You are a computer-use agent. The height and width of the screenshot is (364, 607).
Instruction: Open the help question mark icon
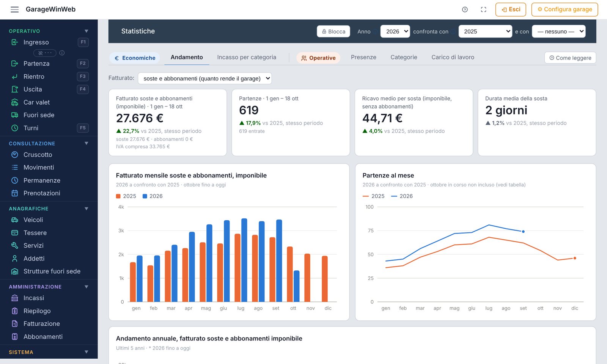pyautogui.click(x=465, y=9)
